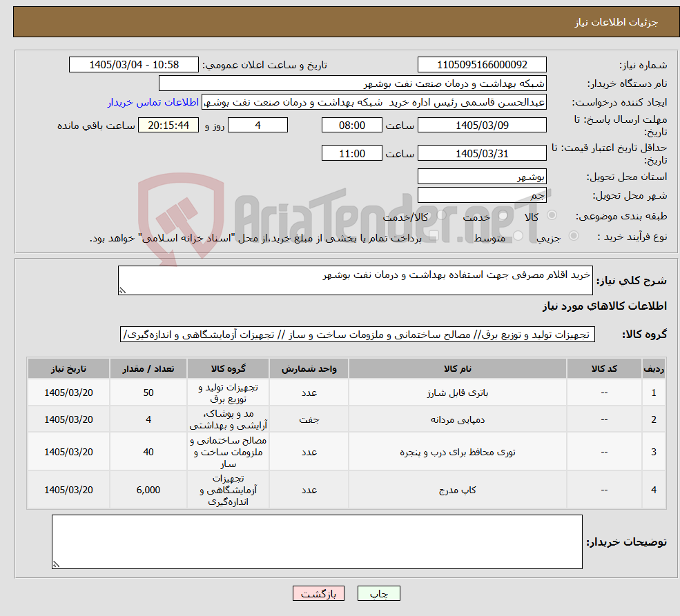Click the تعداد / مقدار column header
The image size is (680, 616).
click(148, 368)
